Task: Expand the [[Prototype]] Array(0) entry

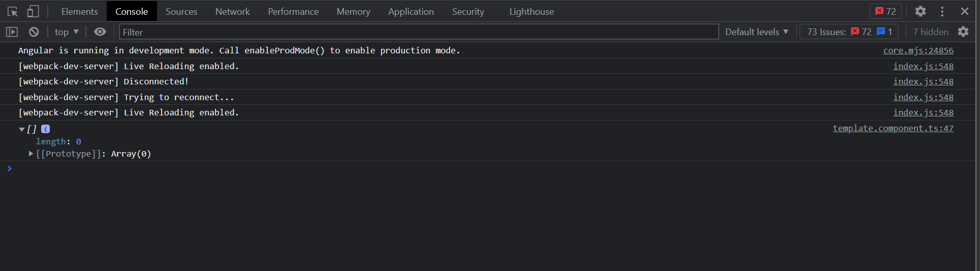Action: (31, 154)
